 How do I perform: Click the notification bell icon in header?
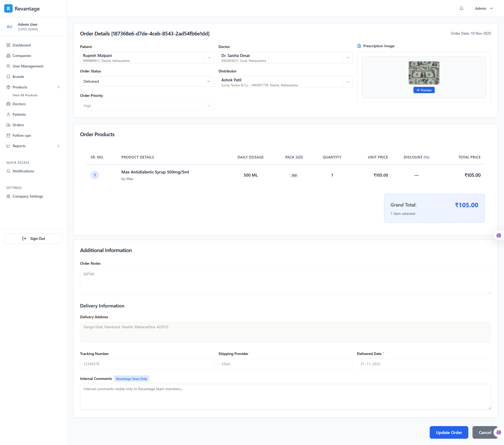[461, 8]
